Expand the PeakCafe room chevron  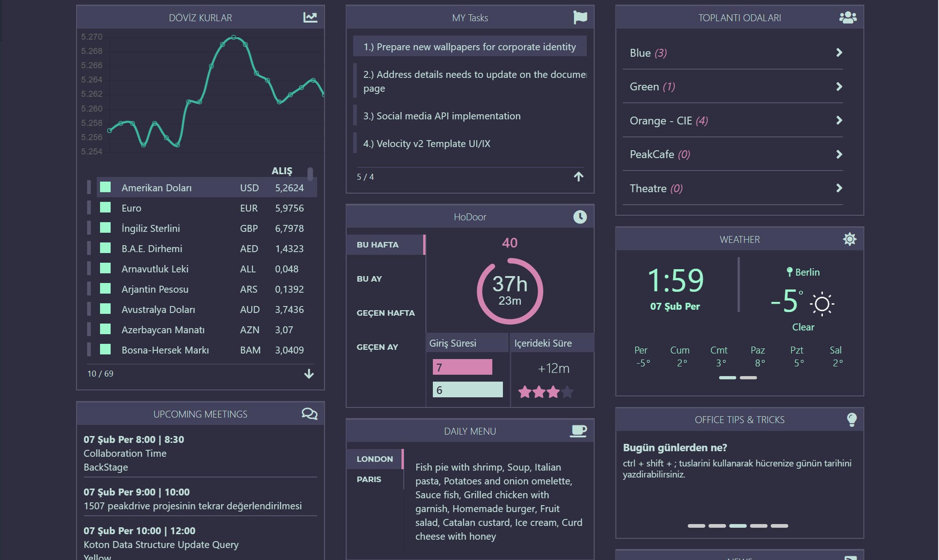pos(839,154)
